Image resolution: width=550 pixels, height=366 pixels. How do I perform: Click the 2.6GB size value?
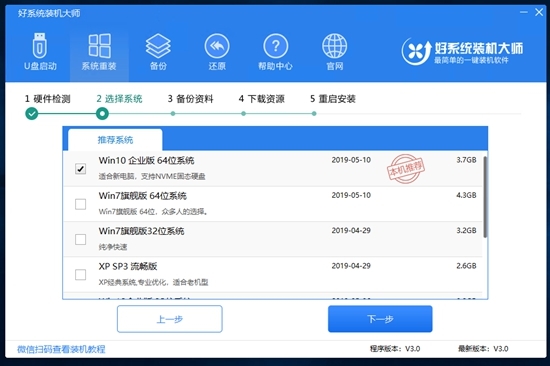point(466,266)
